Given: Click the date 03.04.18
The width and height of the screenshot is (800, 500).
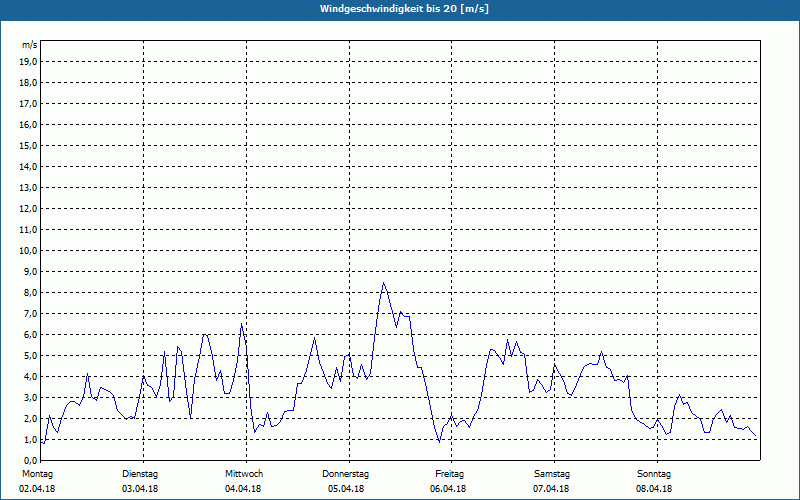Looking at the screenshot, I should point(140,489).
